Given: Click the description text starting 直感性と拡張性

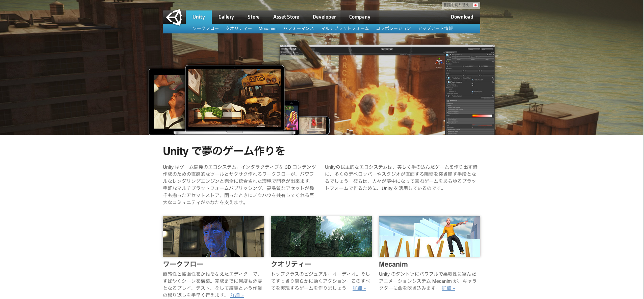Looking at the screenshot, I should point(212,284).
